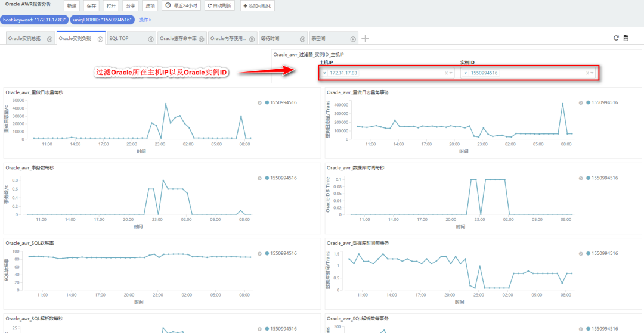Click the 分享 button
Viewport: 644px width, 333px height.
[x=130, y=6]
